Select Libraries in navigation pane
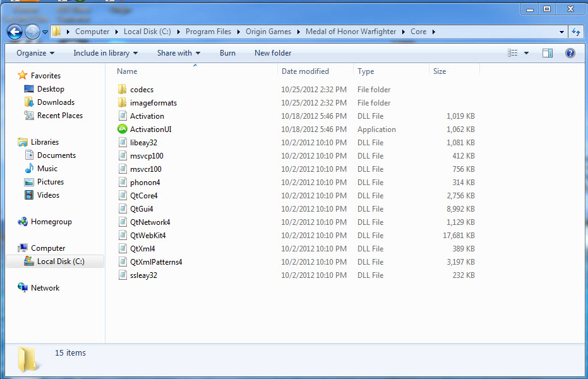 [45, 141]
